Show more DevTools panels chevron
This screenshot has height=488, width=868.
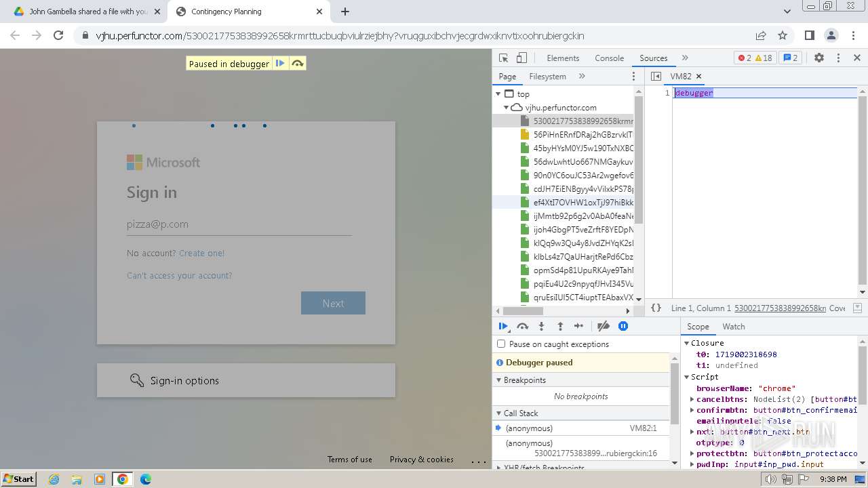tap(685, 58)
